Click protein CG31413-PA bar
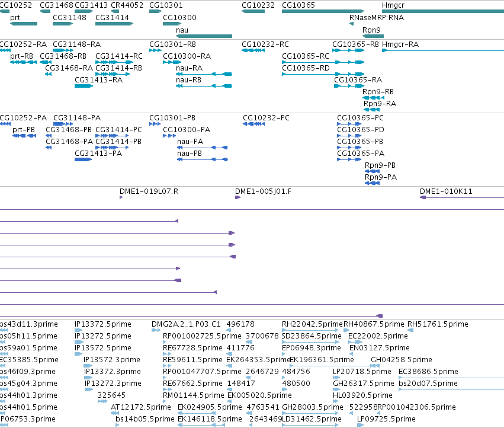 pos(83,159)
